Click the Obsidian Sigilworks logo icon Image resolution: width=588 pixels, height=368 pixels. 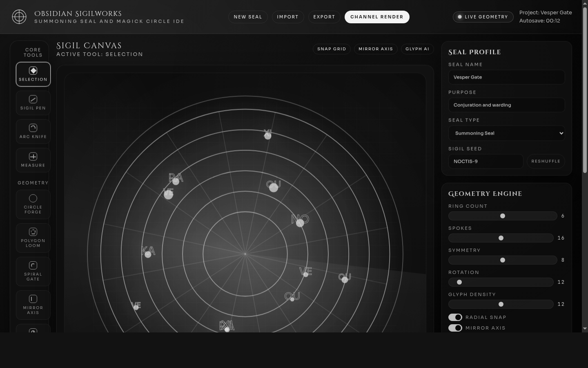tap(19, 17)
